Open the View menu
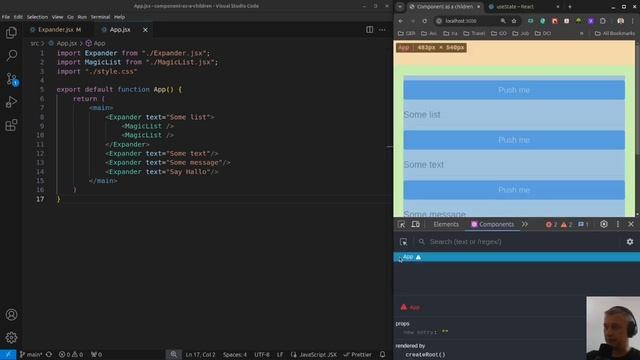 tap(57, 17)
